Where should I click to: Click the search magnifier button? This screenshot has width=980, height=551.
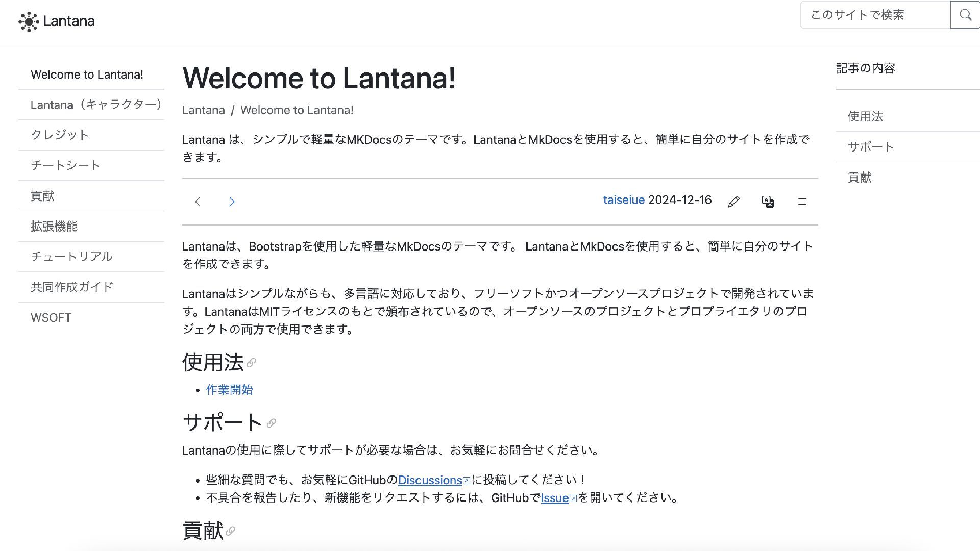click(x=965, y=15)
